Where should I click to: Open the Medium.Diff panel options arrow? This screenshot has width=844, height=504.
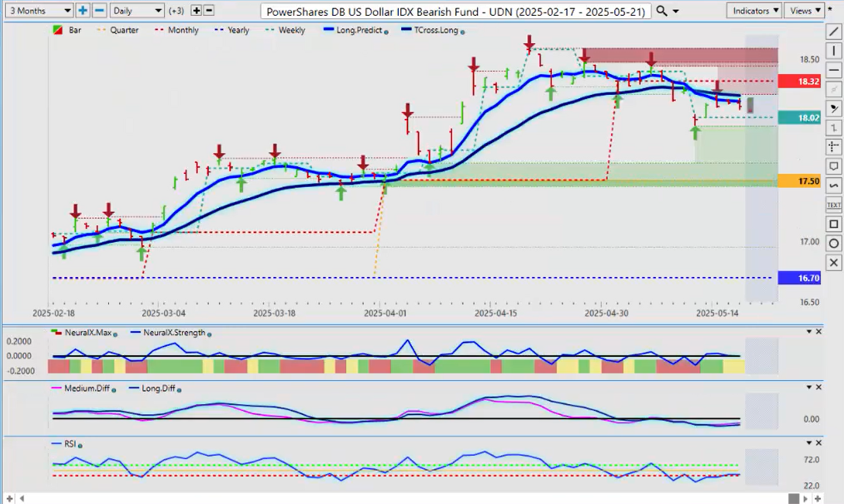[808, 388]
